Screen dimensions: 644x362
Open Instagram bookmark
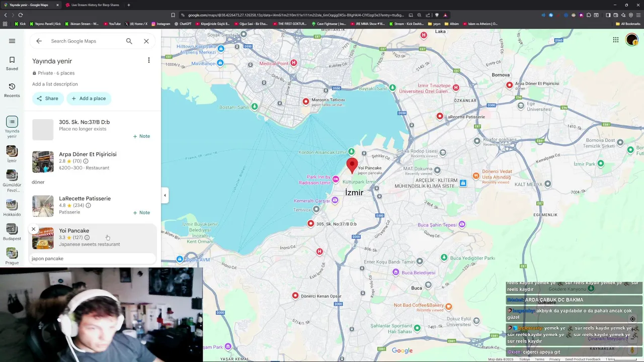click(160, 24)
